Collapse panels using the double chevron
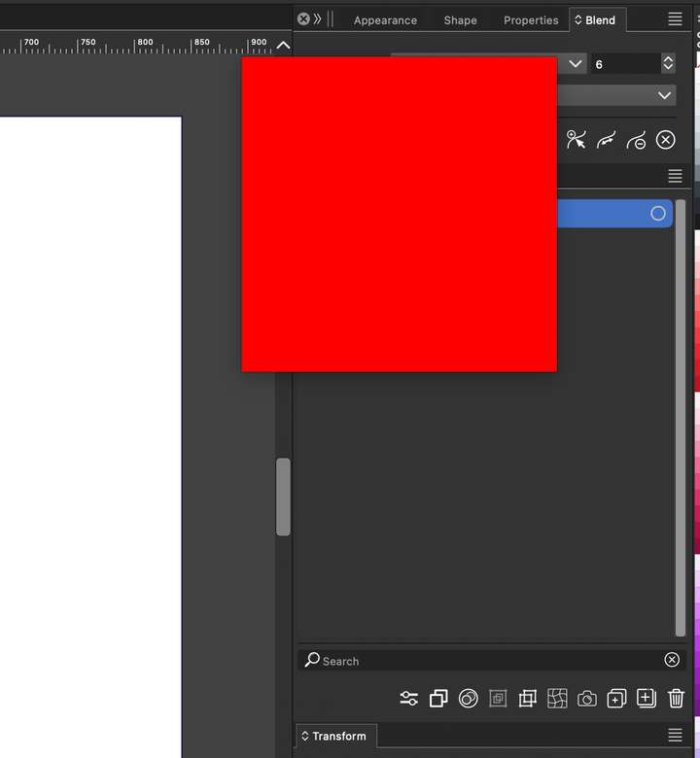The image size is (700, 758). coord(317,18)
